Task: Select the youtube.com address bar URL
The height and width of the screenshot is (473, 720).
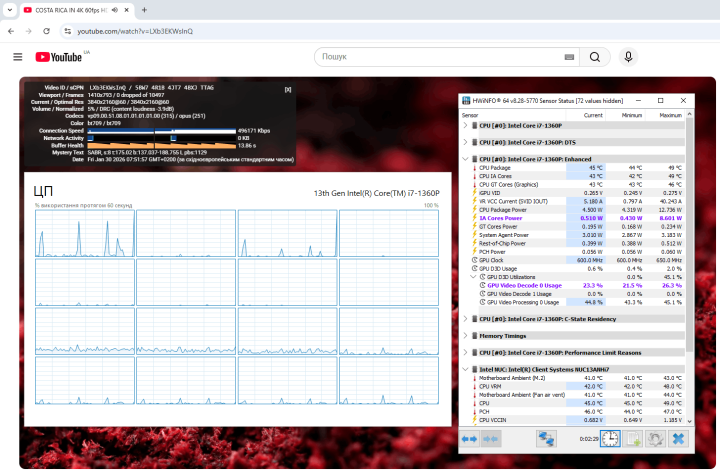Action: point(135,31)
